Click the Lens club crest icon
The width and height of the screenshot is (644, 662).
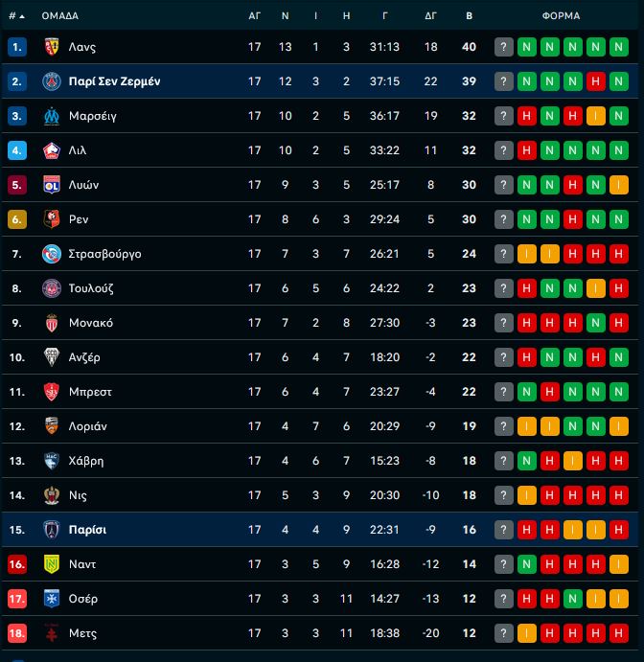[x=52, y=47]
